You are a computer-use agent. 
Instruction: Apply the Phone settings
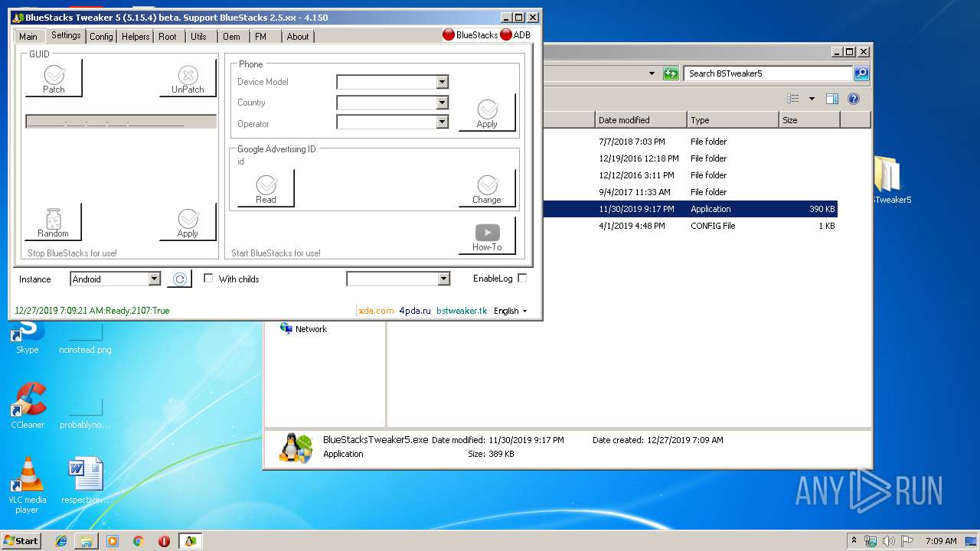pos(487,112)
